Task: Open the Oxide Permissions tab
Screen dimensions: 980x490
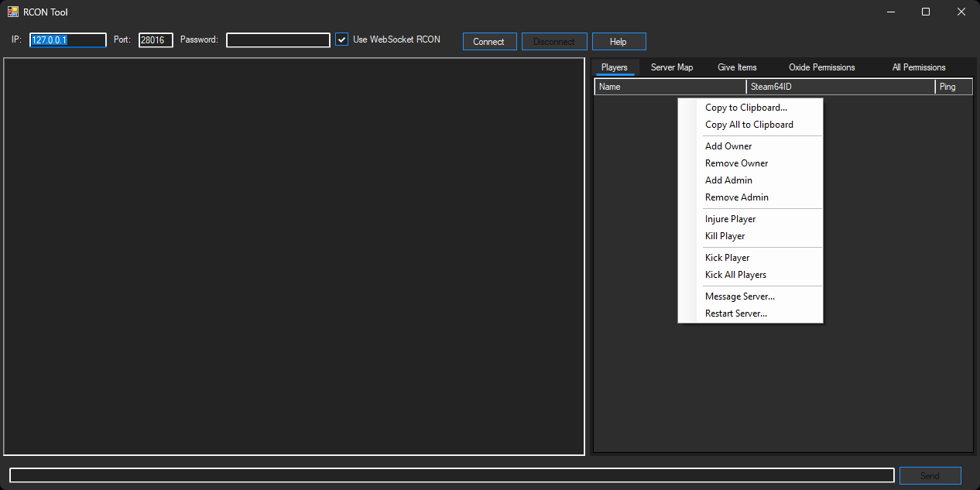Action: 821,67
